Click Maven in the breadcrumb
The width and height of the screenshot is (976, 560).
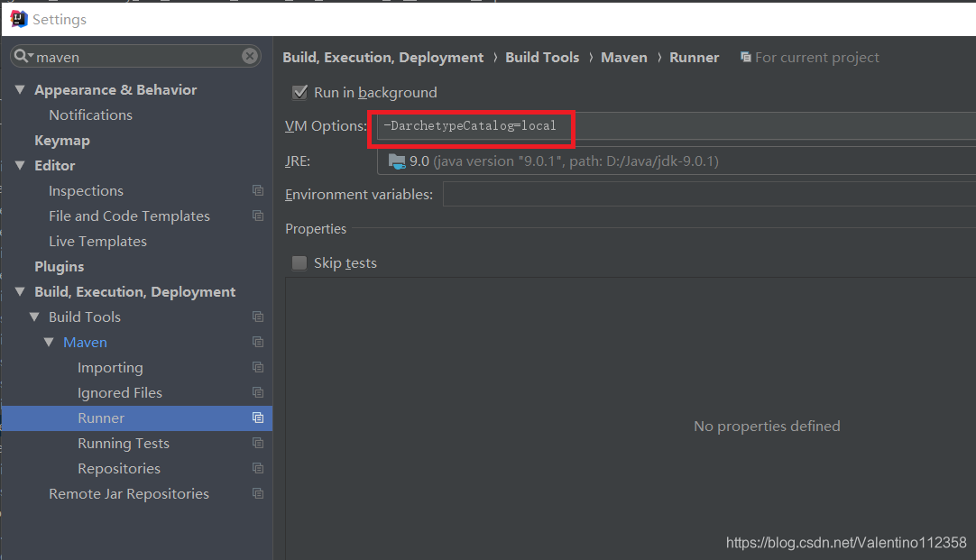[623, 57]
